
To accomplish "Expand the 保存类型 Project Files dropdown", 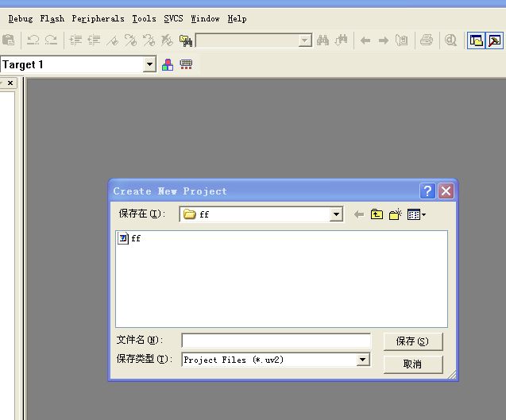I will click(363, 360).
